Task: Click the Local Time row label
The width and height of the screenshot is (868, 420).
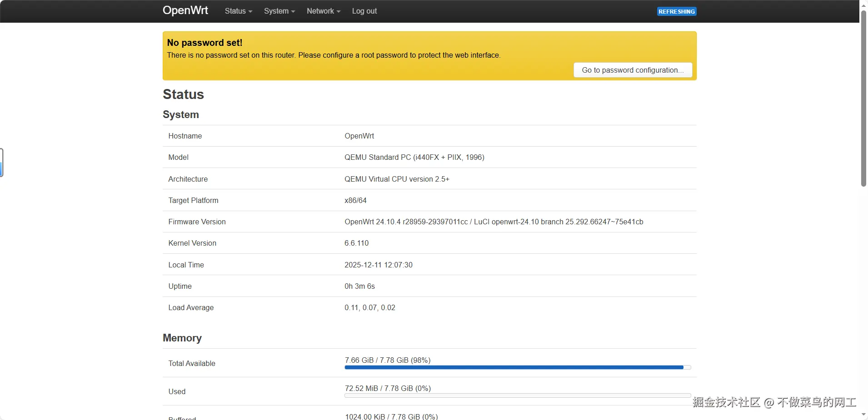Action: (186, 265)
